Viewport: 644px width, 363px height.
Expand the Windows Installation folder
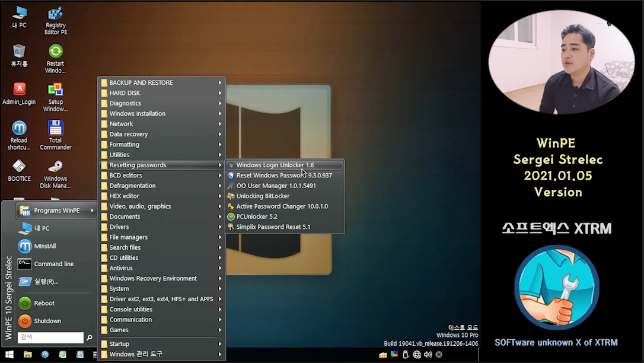(161, 113)
